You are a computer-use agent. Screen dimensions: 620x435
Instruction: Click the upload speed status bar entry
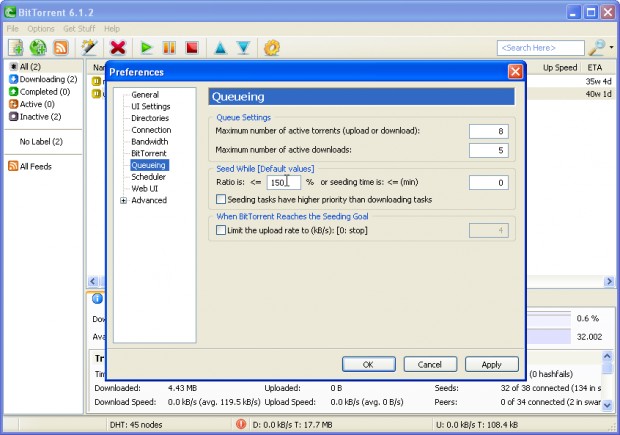(x=477, y=425)
